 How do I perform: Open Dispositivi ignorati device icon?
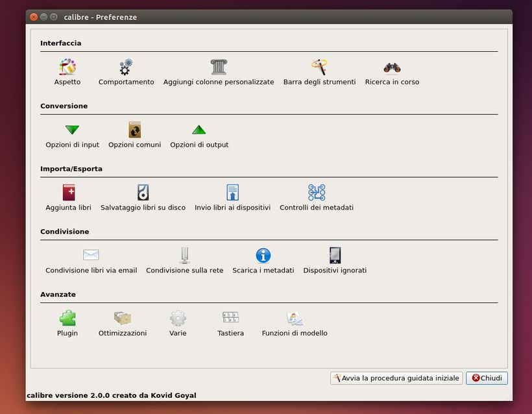click(x=335, y=255)
